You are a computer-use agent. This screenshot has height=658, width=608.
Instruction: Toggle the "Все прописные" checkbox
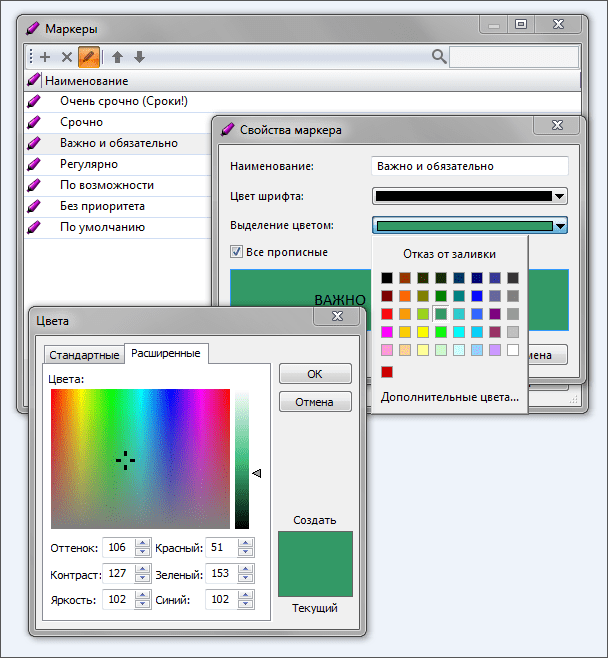tap(237, 252)
